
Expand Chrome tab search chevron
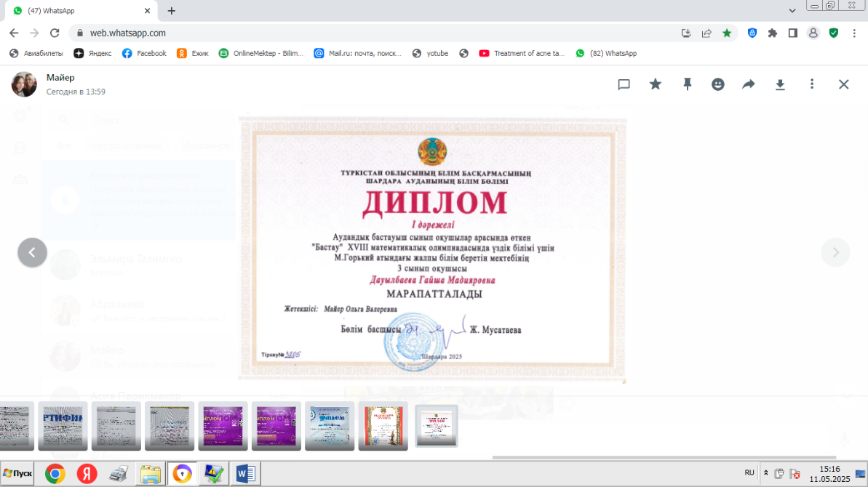click(x=792, y=10)
